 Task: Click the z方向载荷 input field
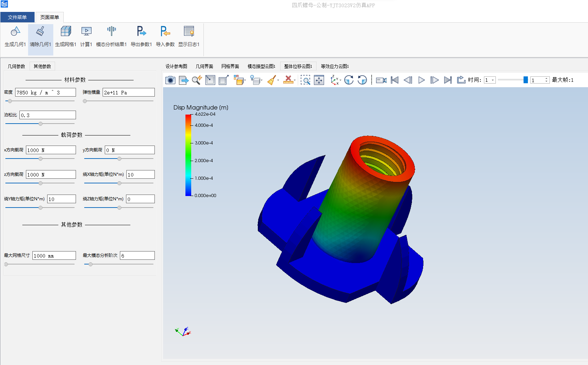[51, 175]
